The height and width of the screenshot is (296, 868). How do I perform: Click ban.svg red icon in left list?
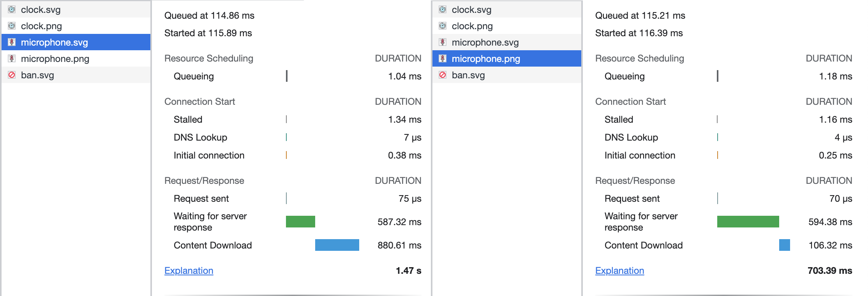(12, 75)
